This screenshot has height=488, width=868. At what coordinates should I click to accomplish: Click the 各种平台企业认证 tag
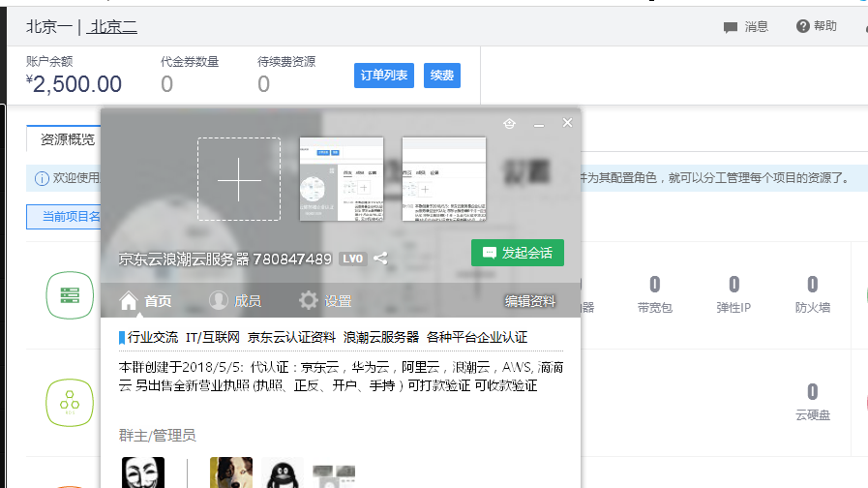477,337
